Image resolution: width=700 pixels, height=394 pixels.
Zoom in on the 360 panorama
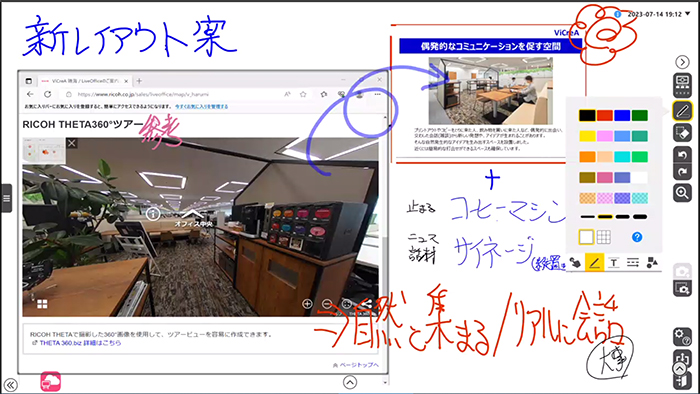point(307,304)
